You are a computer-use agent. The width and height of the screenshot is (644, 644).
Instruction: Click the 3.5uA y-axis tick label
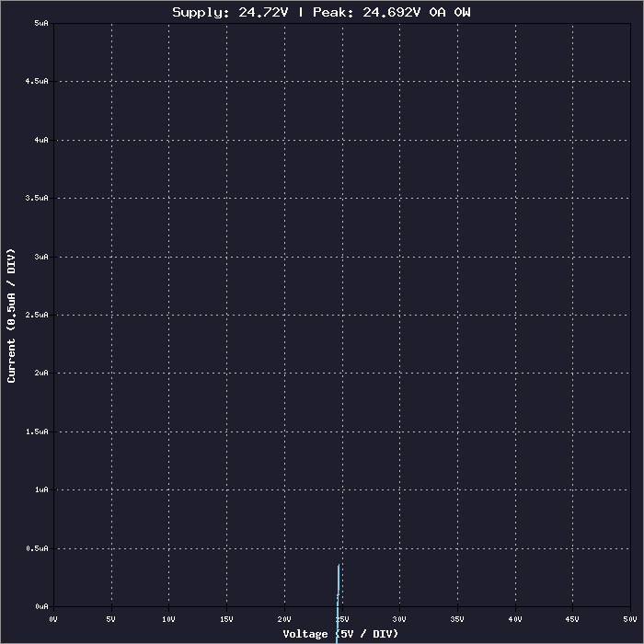tap(37, 198)
